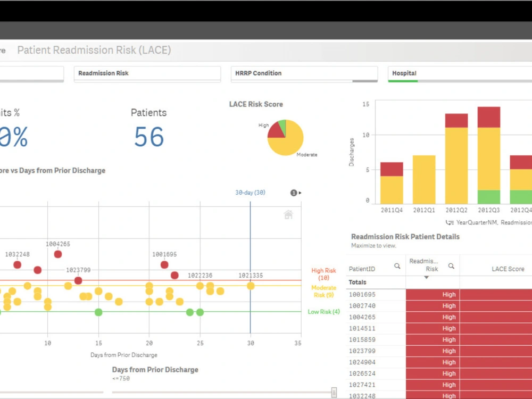Select the 2012Q2 bar

[456, 159]
